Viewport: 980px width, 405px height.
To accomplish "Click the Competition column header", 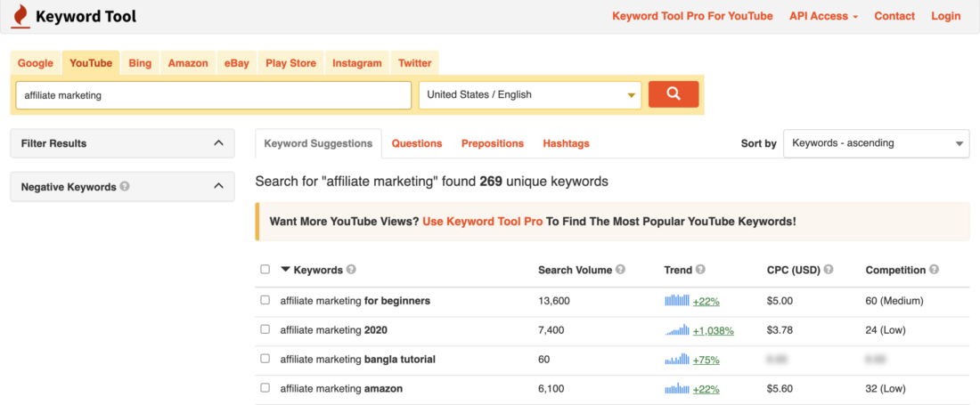I will [895, 270].
